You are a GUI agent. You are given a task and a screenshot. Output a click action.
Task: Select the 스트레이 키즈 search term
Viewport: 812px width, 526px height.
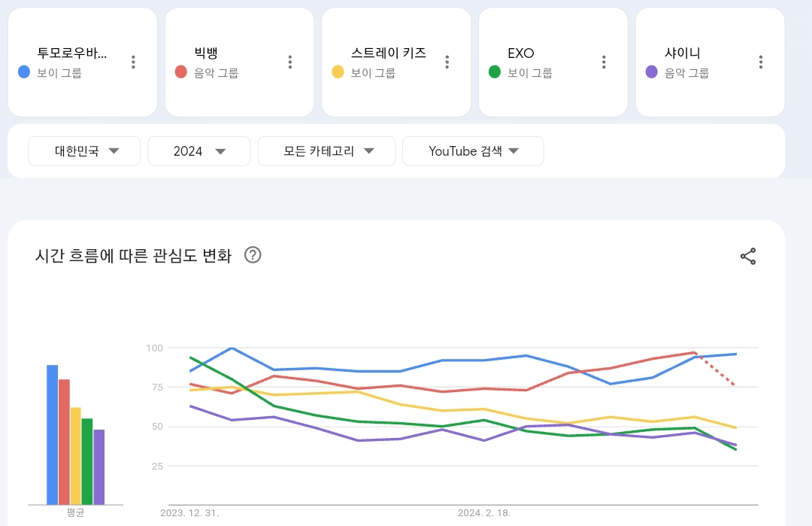[388, 53]
